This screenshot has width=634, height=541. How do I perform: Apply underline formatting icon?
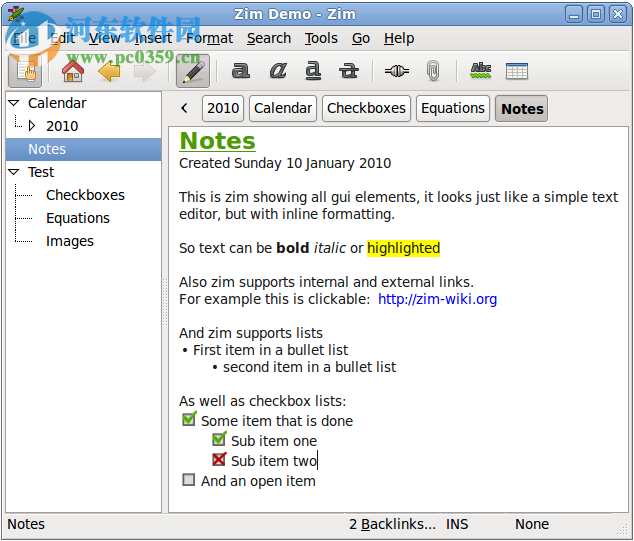click(x=313, y=71)
